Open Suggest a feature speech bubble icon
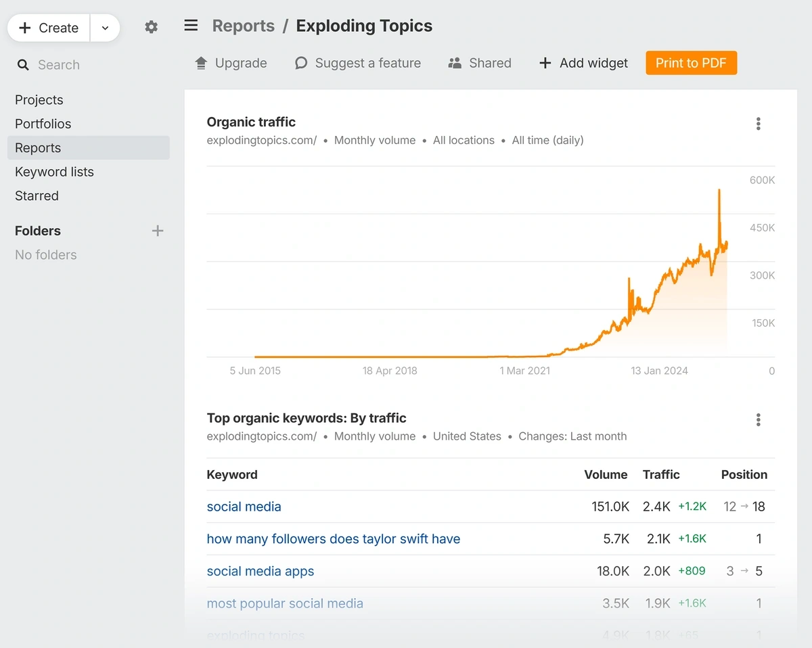Viewport: 812px width, 648px height. pyautogui.click(x=300, y=62)
